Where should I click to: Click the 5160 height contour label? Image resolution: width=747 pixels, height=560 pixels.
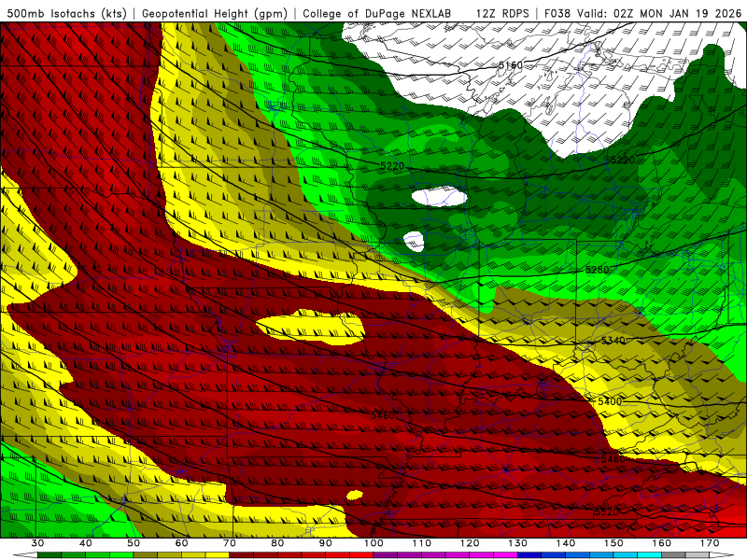coord(511,65)
